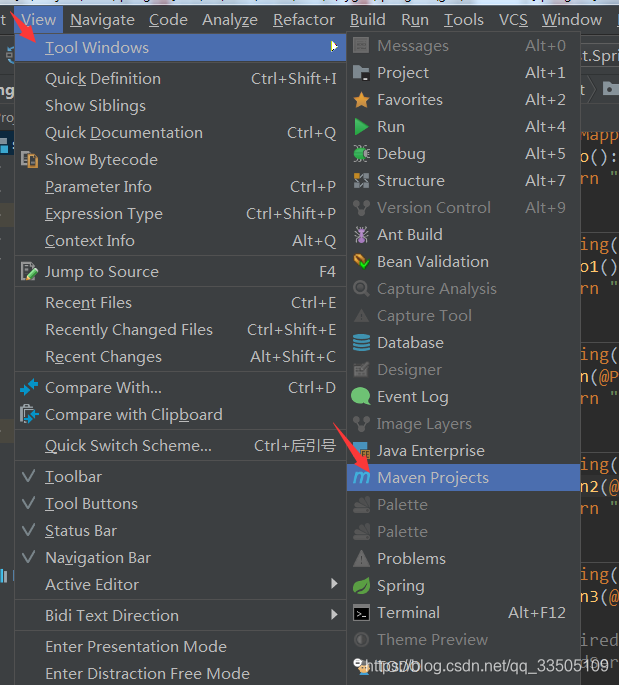
Task: Open the VCS menu
Action: (513, 20)
